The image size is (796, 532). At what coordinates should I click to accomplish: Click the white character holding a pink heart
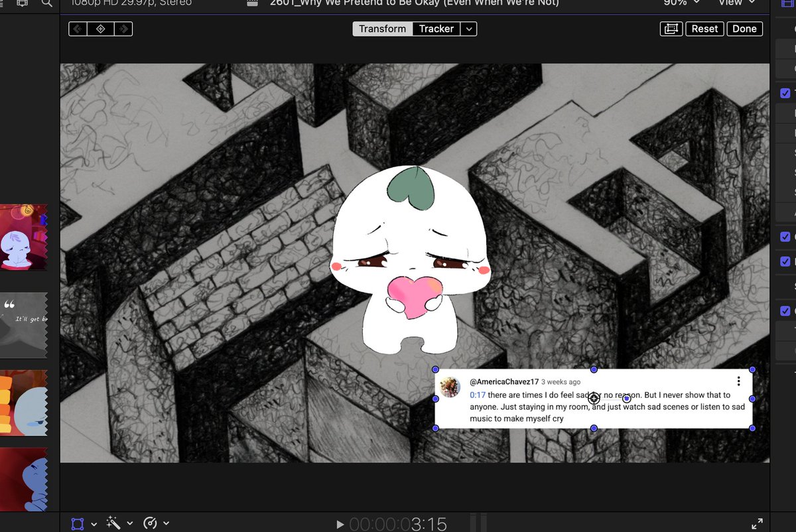[410, 259]
